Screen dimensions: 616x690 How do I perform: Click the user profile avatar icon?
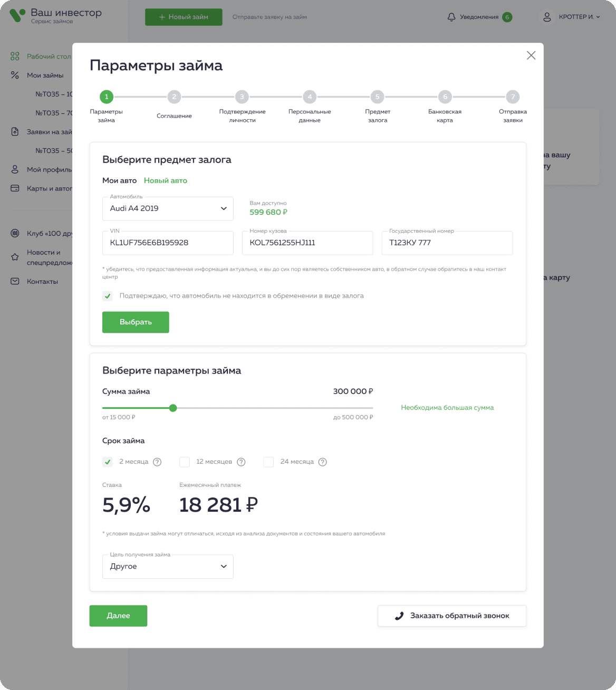547,17
